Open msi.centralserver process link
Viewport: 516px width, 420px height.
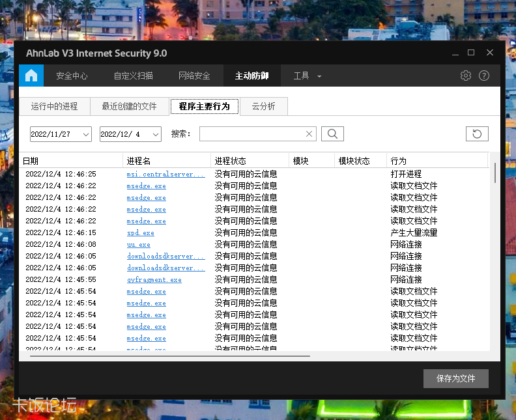[166, 174]
